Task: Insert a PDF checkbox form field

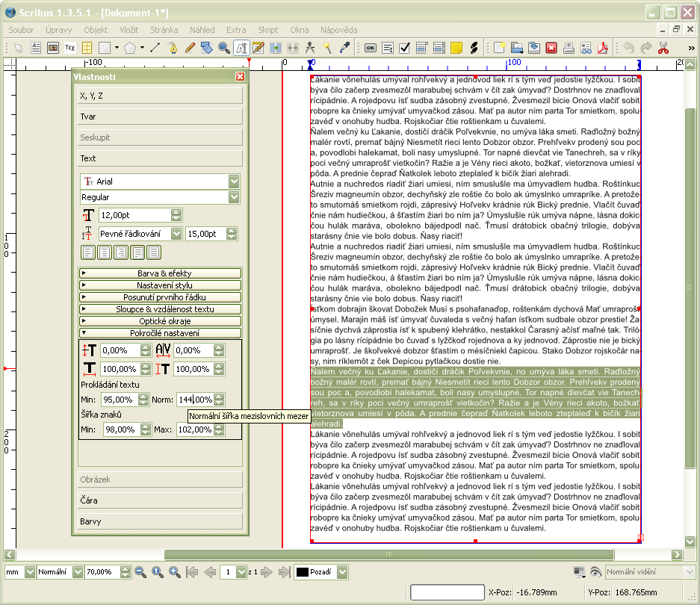Action: pos(405,48)
